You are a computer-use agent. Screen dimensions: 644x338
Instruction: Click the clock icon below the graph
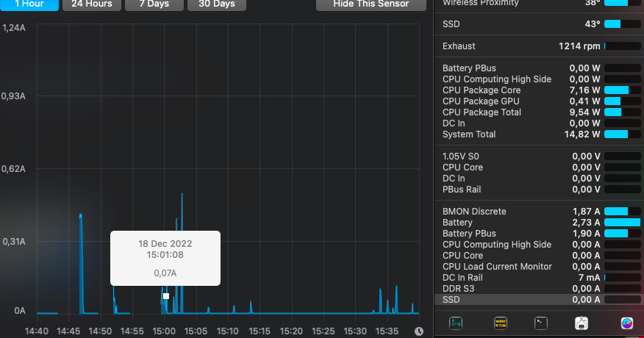click(x=418, y=331)
